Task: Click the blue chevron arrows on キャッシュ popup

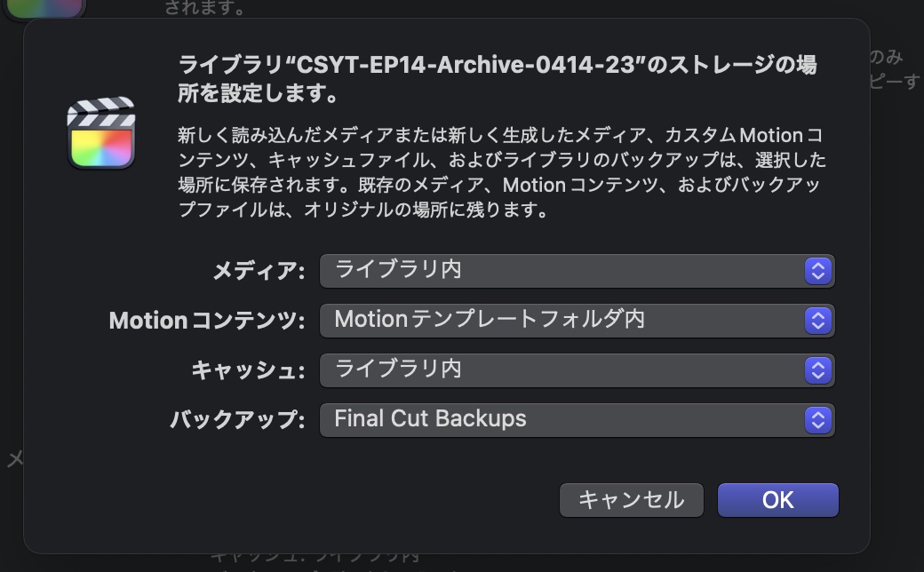Action: [817, 370]
